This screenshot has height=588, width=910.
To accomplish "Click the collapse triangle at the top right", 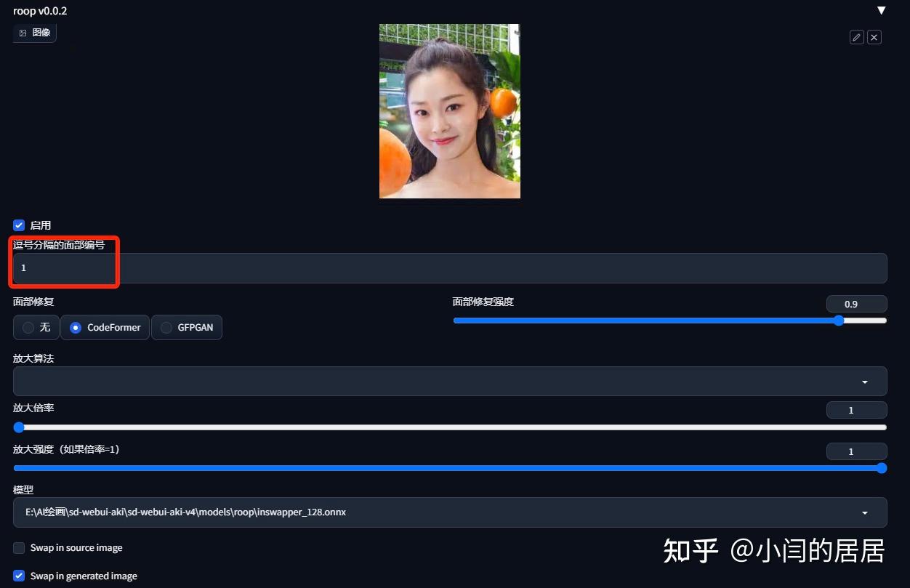I will click(x=881, y=10).
